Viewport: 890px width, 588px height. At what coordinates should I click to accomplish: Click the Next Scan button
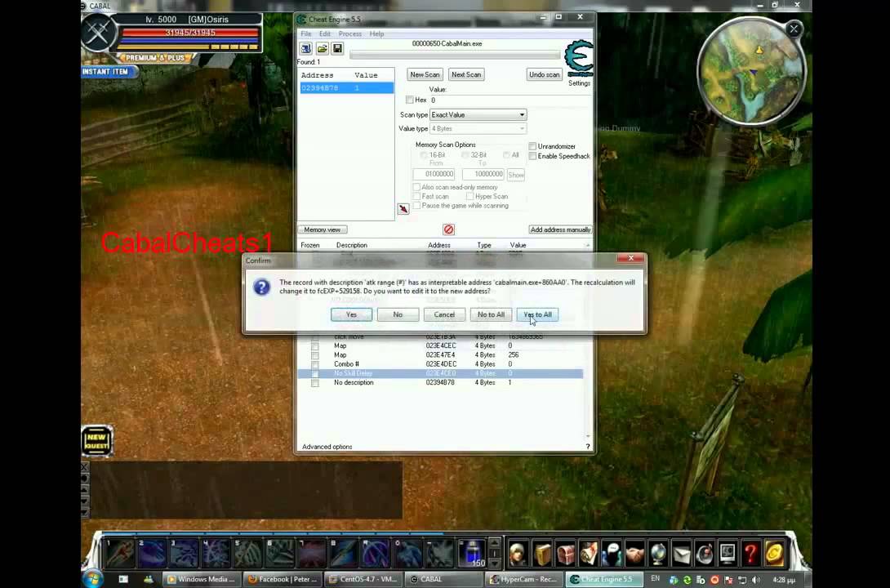coord(466,74)
